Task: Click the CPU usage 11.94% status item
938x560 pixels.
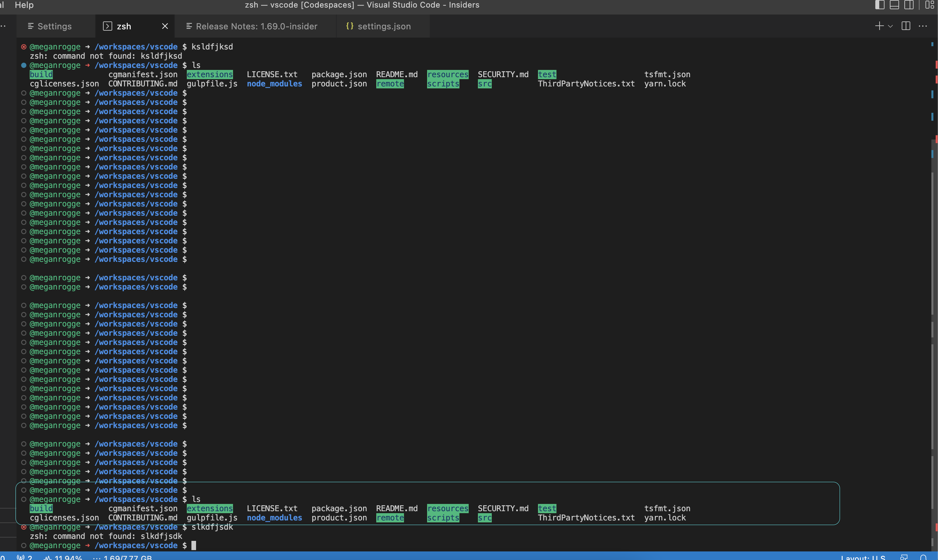Action: click(x=63, y=557)
